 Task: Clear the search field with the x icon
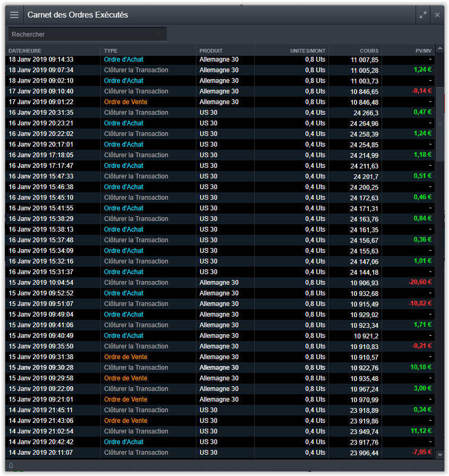[159, 34]
